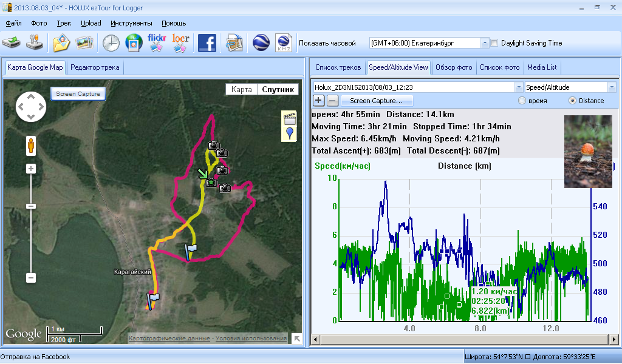Viewport: 622px width, 364px height.
Task: Click the camera photo marker nearest the track top
Action: click(214, 146)
